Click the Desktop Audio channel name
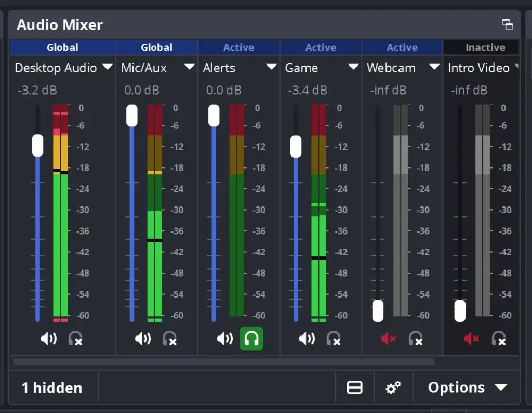This screenshot has width=532, height=413. (x=56, y=68)
